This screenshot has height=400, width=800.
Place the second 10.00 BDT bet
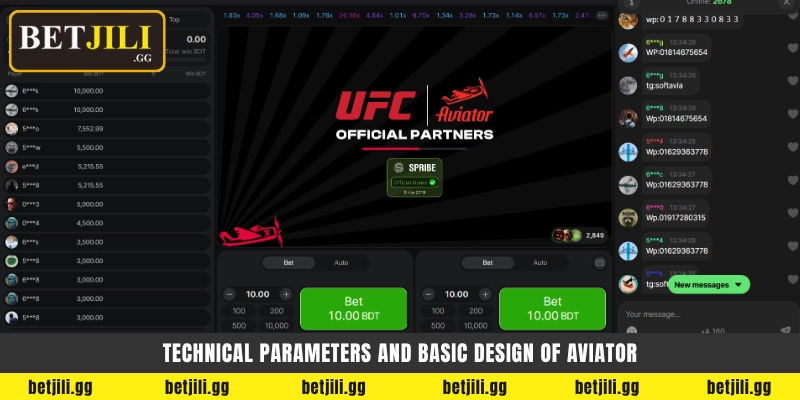(553, 309)
